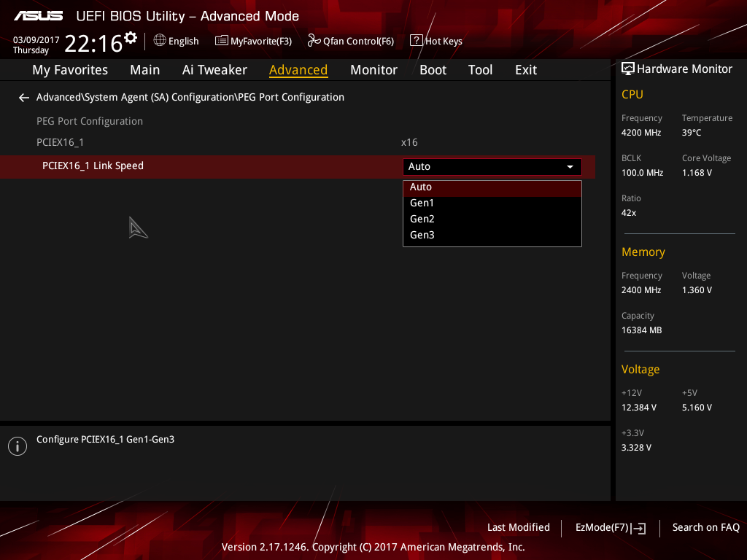Viewport: 747px width, 560px height.
Task: Click the Hardware Monitor panel title
Action: pyautogui.click(x=684, y=69)
